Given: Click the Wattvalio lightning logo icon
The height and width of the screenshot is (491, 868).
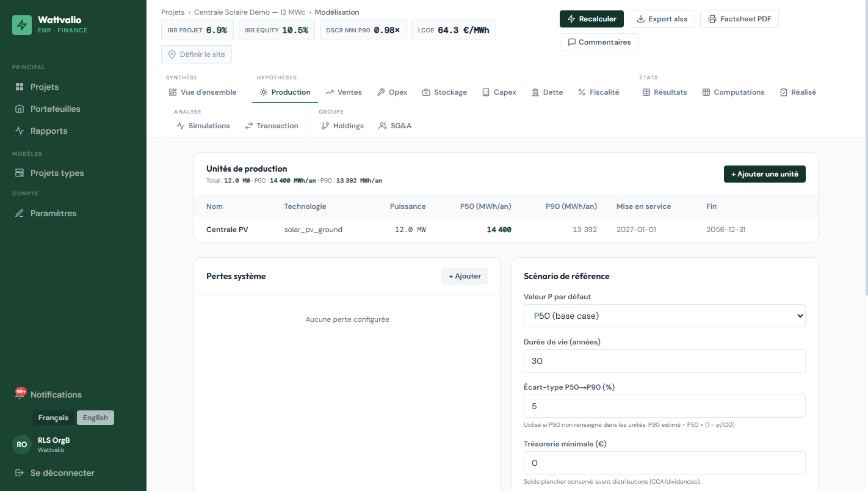Looking at the screenshot, I should click(x=22, y=25).
